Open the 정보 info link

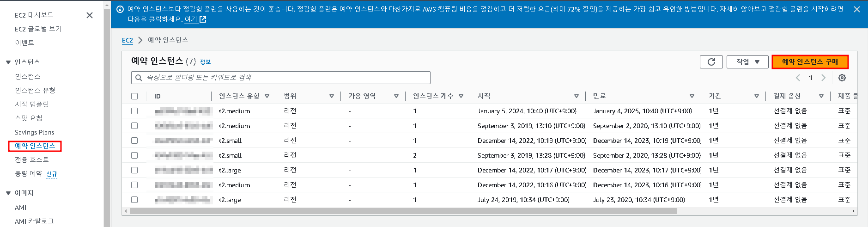click(206, 62)
